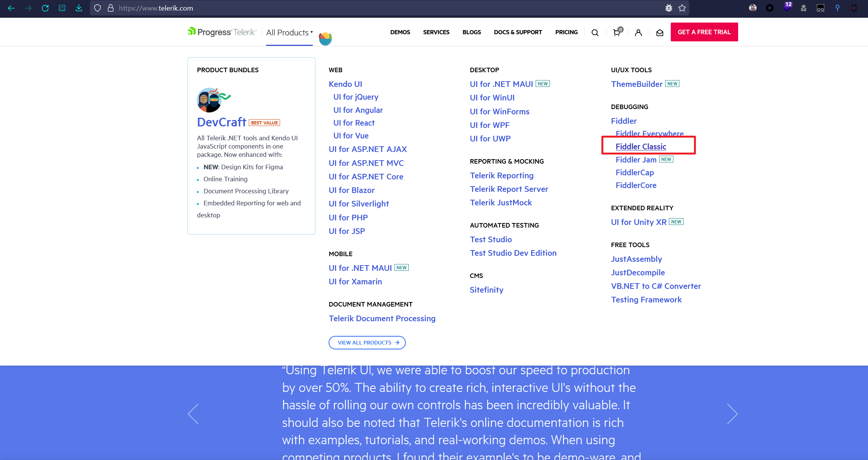Click the colorful mascot icon beside All Products
Image resolution: width=868 pixels, height=460 pixels.
tap(325, 39)
